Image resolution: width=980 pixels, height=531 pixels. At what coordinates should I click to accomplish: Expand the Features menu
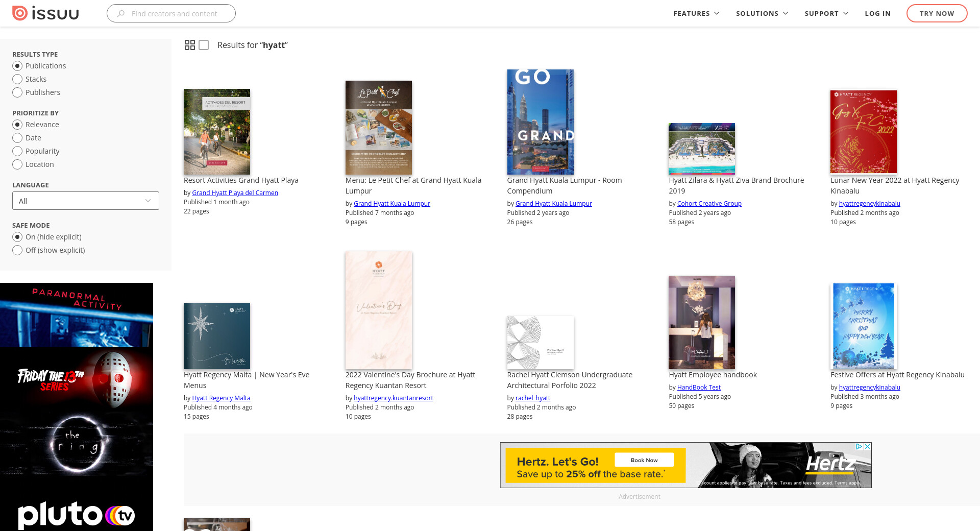[x=696, y=14]
